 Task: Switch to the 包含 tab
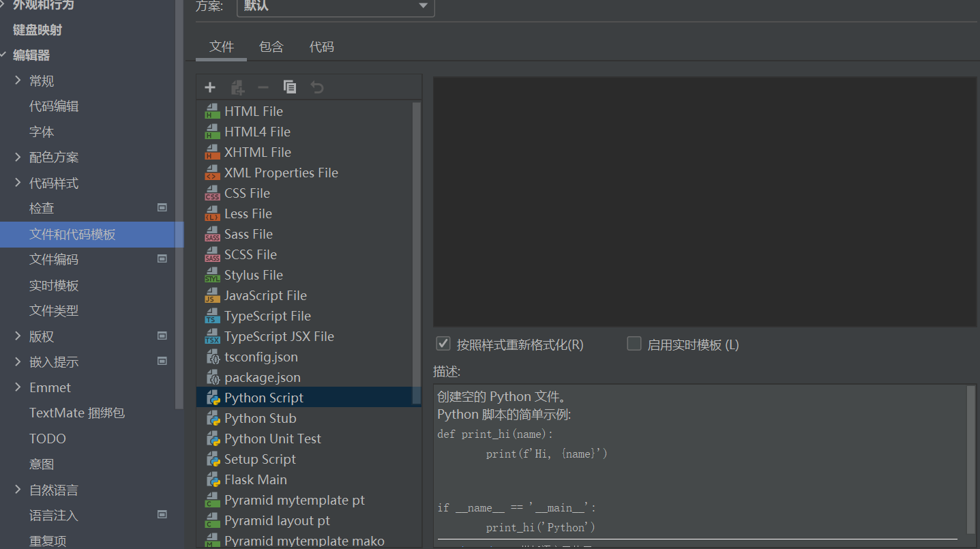click(x=271, y=46)
